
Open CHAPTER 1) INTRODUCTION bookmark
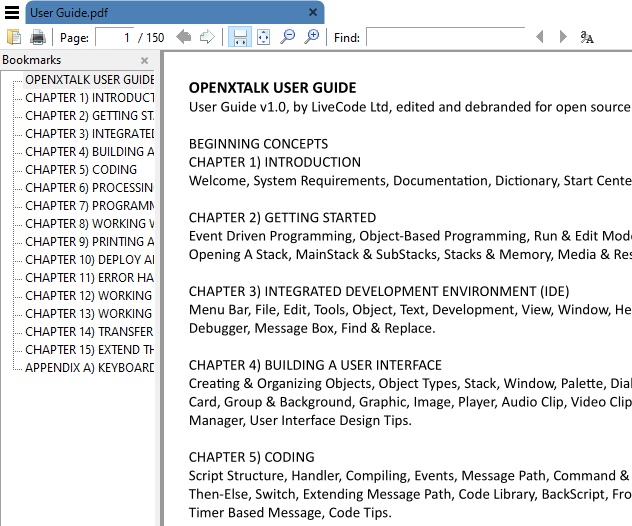click(89, 98)
